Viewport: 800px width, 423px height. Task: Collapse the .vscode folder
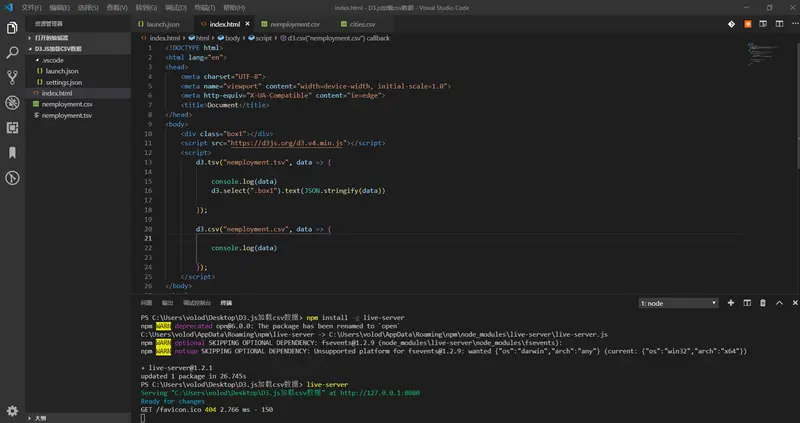[78, 60]
